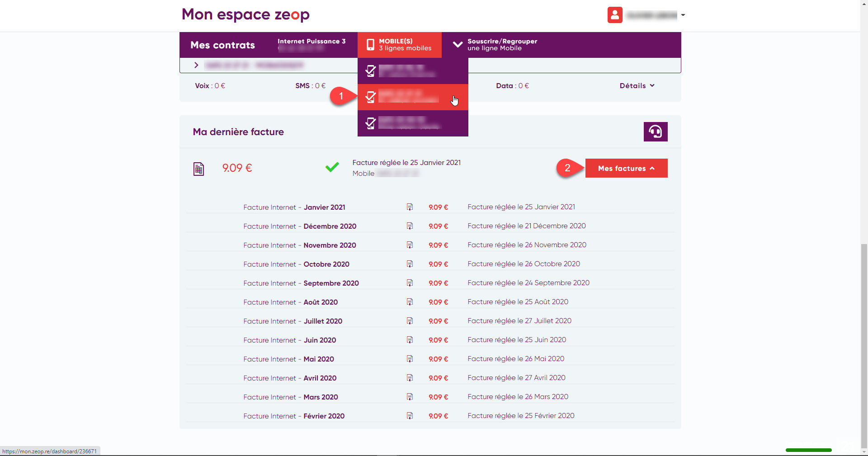Download the Janvier 2021 invoice PDF
The image size is (868, 456).
click(x=410, y=207)
